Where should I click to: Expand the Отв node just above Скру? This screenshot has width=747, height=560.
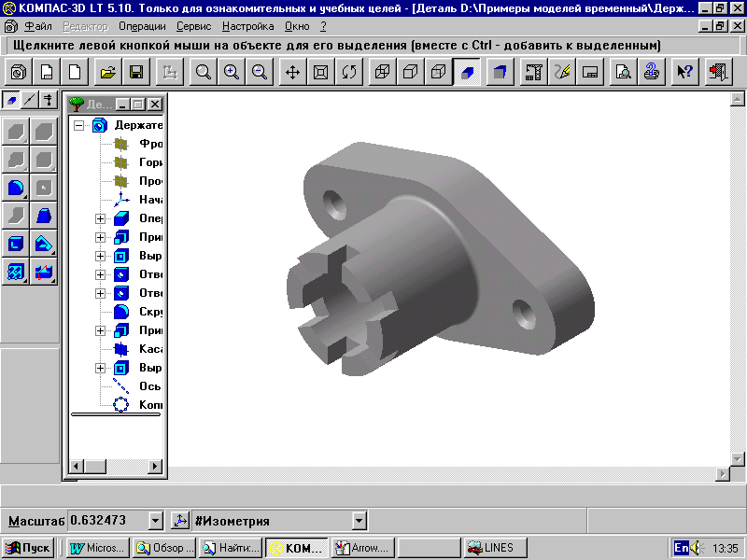coord(100,293)
